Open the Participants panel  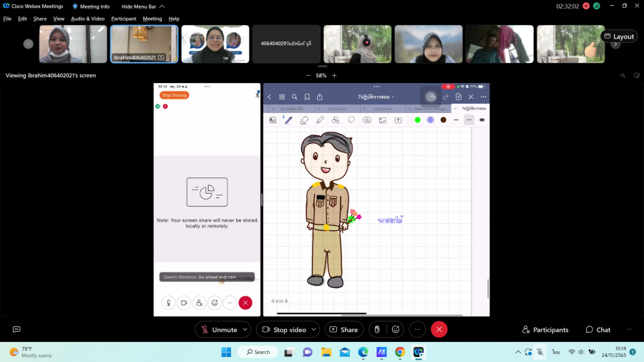pos(545,330)
